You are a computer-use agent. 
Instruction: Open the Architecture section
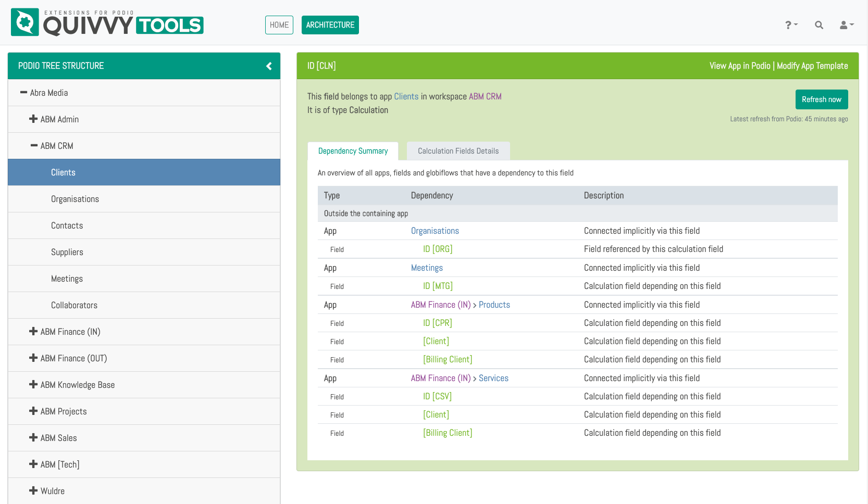click(x=330, y=25)
